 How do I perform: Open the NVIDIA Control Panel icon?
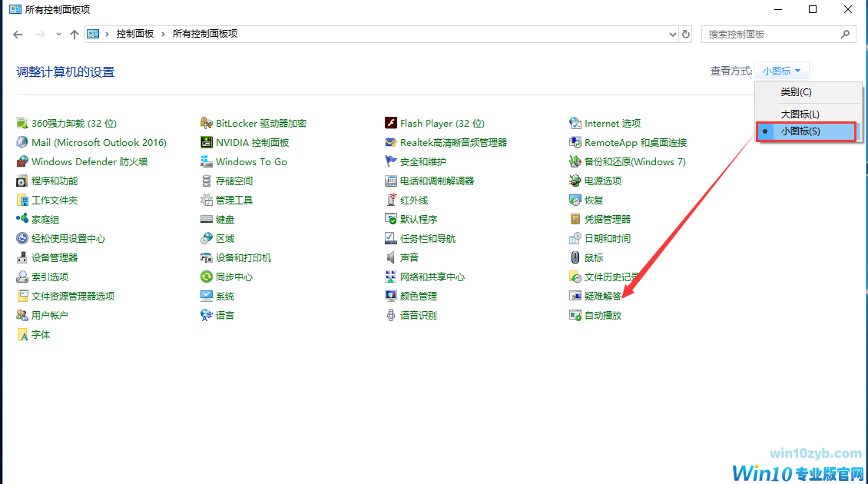[207, 142]
